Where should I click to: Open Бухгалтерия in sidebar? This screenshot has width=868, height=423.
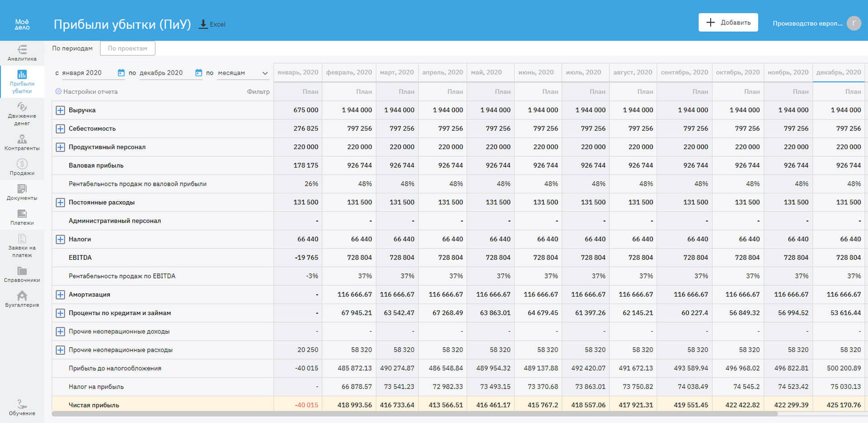[22, 299]
